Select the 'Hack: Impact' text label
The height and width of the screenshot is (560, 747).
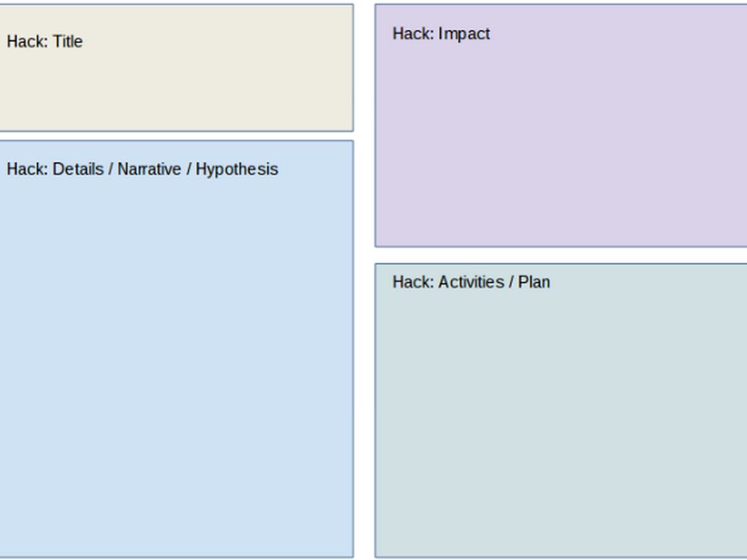(x=441, y=34)
